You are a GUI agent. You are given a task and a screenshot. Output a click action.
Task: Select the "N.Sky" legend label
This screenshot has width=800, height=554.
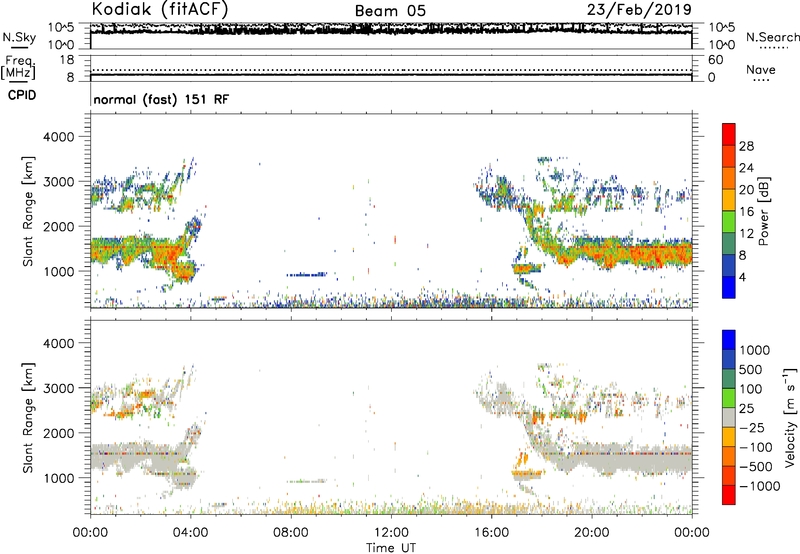point(19,38)
